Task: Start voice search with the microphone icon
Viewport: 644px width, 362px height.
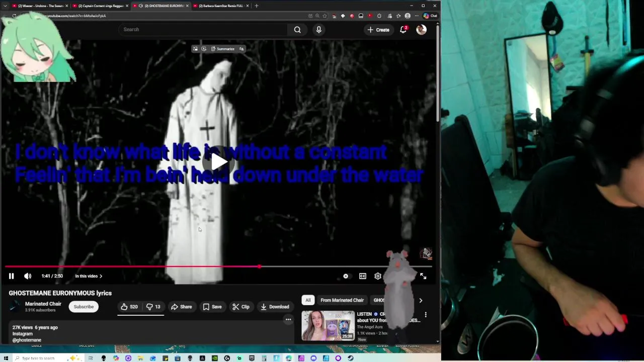Action: pyautogui.click(x=318, y=29)
